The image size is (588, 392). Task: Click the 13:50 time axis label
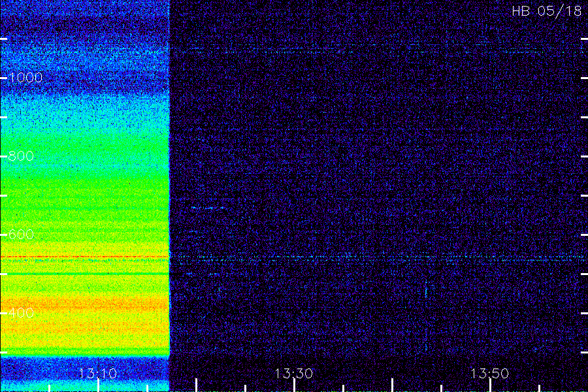[489, 373]
